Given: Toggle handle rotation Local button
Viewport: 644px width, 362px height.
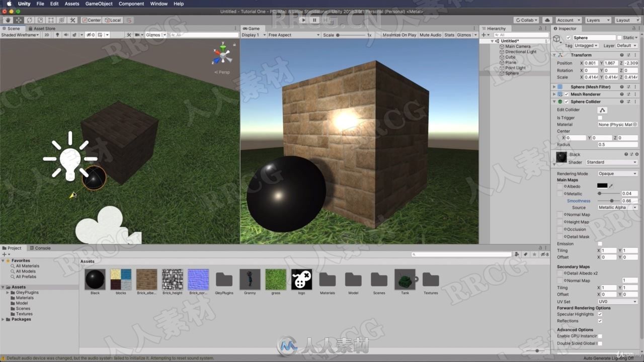Looking at the screenshot, I should click(x=113, y=20).
